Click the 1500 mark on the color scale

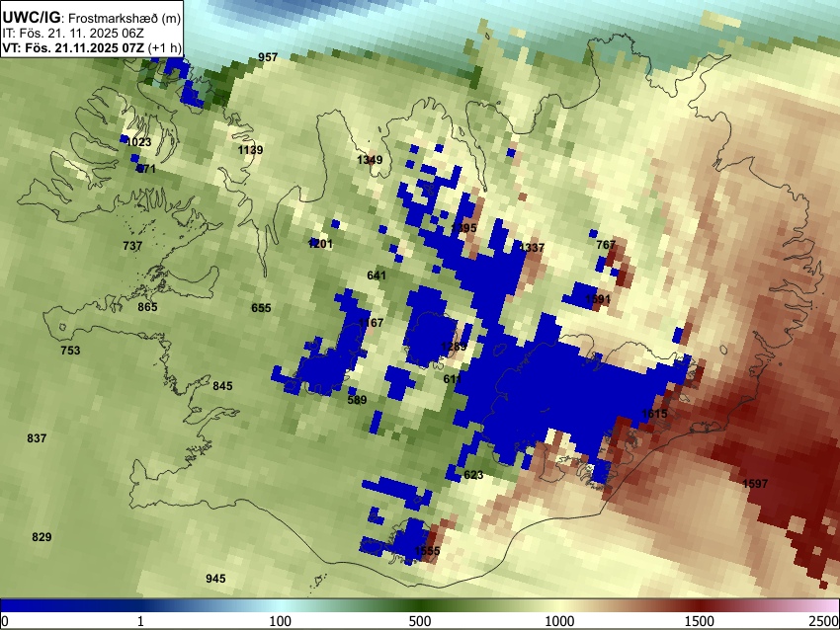click(700, 621)
